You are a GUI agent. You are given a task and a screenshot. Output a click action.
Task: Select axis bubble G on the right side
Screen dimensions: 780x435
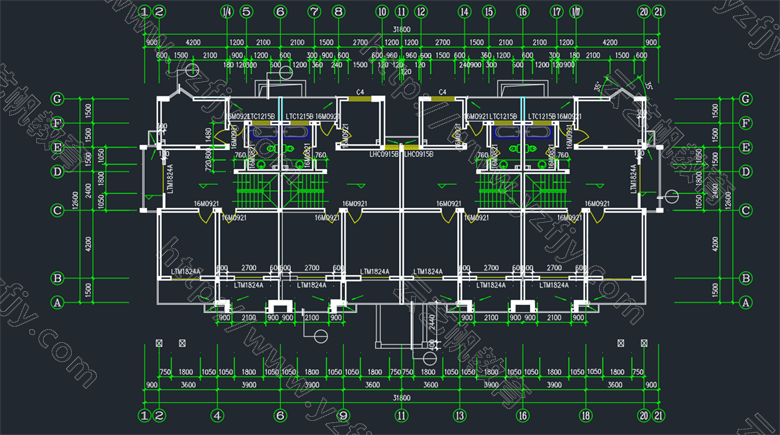point(745,99)
